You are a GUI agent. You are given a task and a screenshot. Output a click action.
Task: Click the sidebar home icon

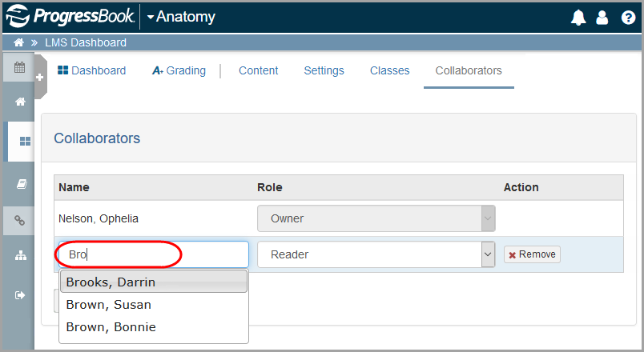click(x=20, y=102)
